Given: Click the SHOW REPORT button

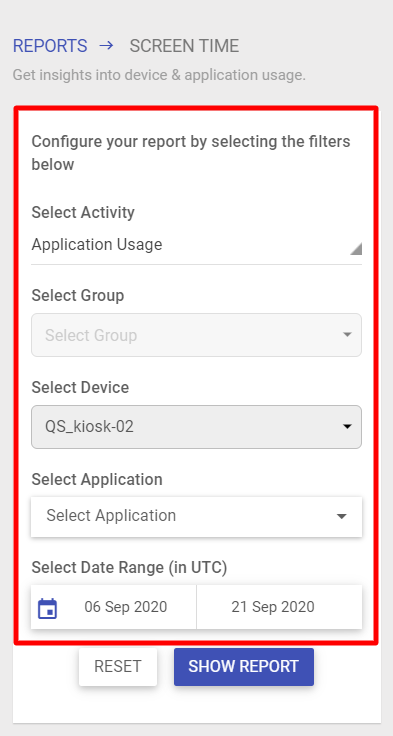Looking at the screenshot, I should [244, 667].
